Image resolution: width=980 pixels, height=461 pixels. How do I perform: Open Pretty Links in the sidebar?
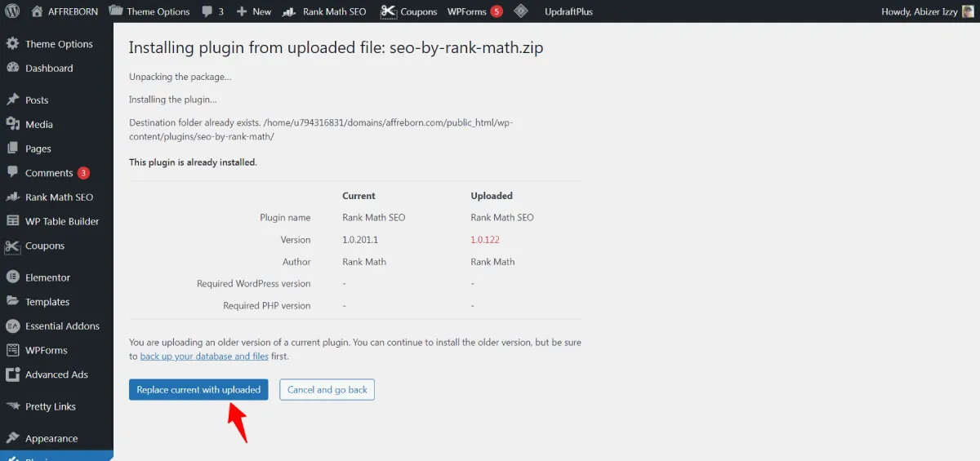[x=51, y=406]
